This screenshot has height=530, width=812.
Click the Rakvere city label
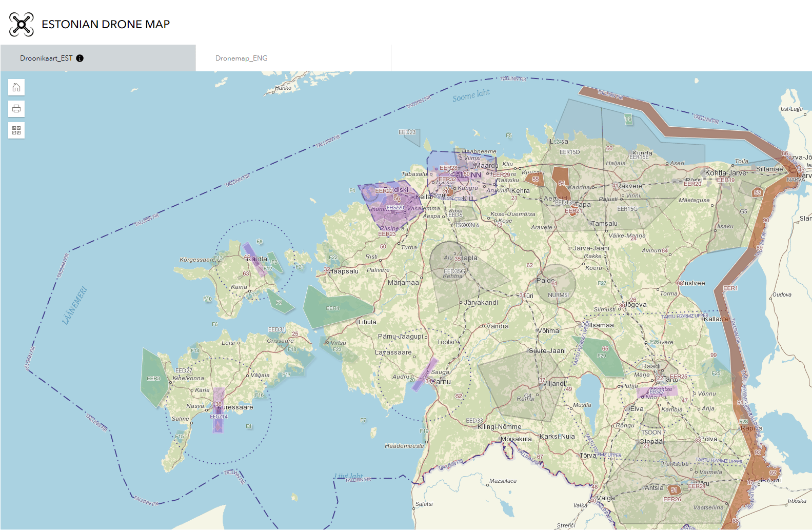pos(630,186)
